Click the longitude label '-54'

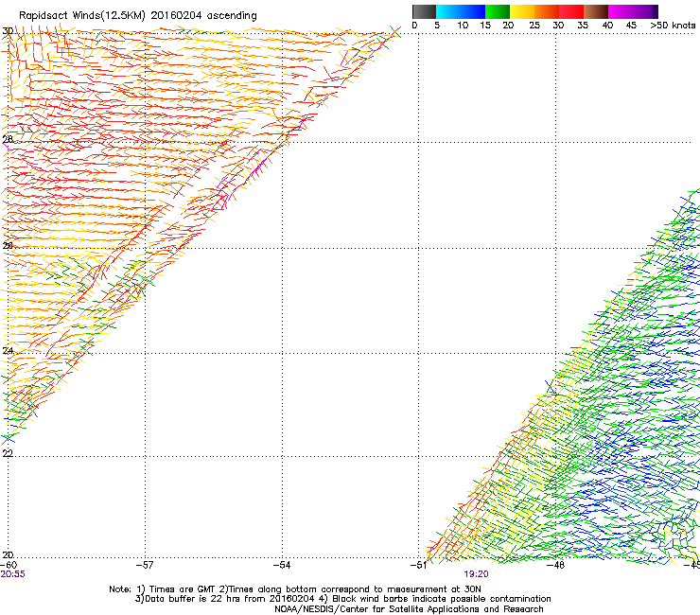[282, 565]
